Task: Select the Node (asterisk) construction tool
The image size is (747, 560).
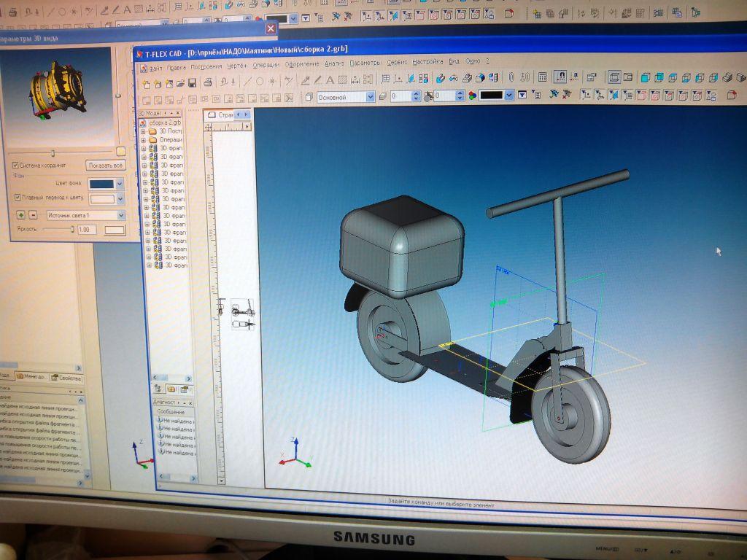Action: coord(272,81)
